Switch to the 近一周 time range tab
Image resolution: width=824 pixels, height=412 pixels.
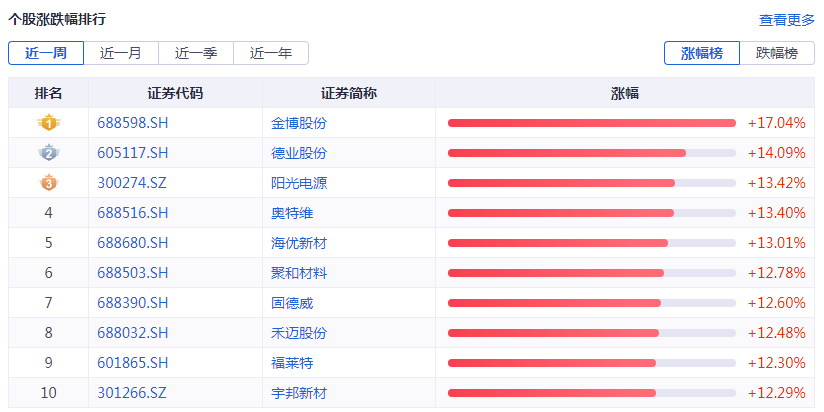pyautogui.click(x=46, y=53)
